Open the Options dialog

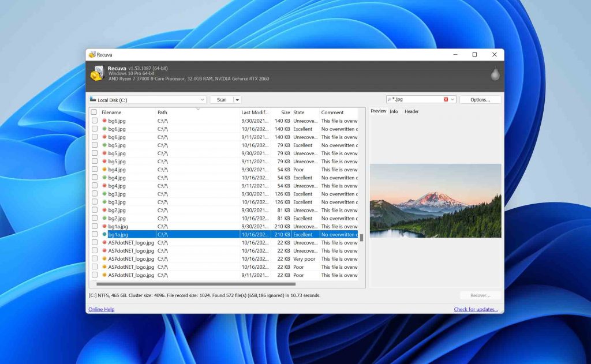[480, 99]
